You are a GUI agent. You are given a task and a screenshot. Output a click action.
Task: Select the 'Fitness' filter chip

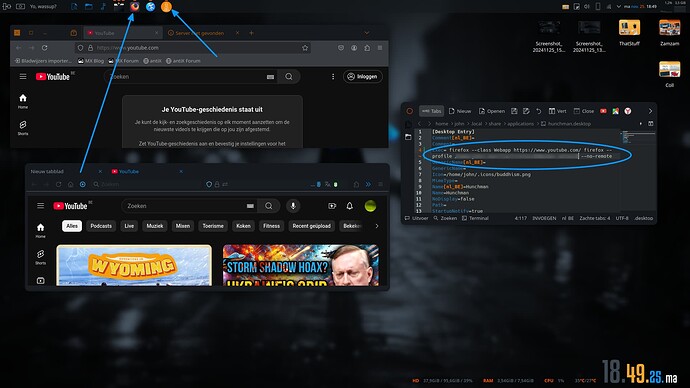tap(271, 226)
